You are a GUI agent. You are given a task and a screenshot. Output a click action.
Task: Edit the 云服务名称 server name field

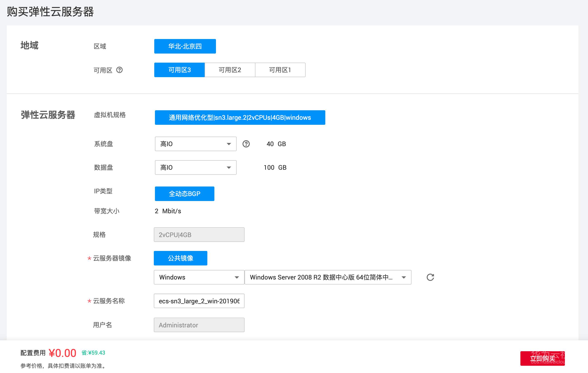click(199, 301)
